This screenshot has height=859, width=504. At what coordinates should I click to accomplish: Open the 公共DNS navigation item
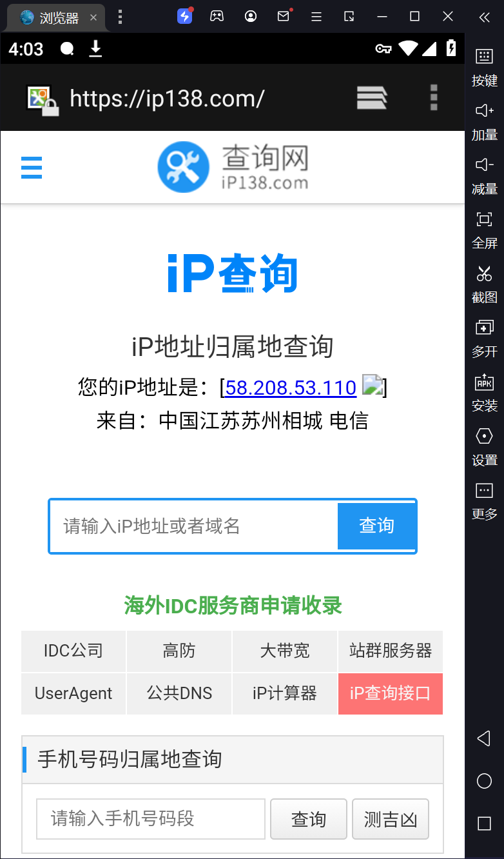(x=179, y=694)
